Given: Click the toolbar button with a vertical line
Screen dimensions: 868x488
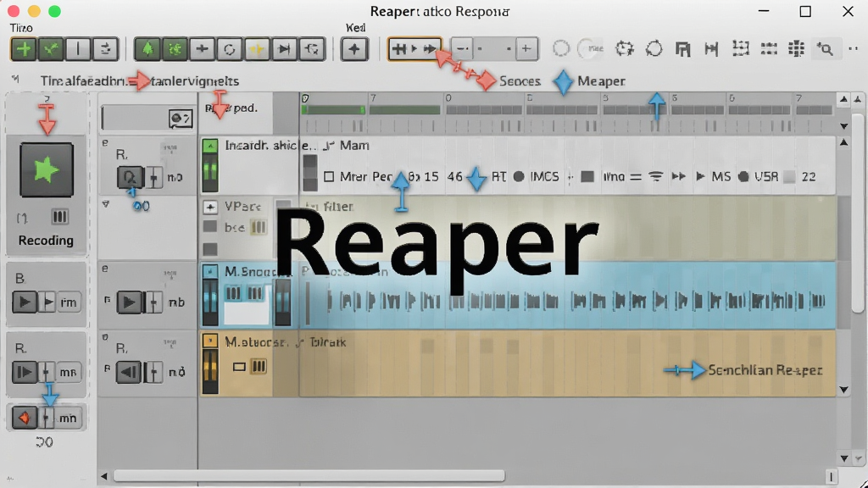Looking at the screenshot, I should 77,49.
